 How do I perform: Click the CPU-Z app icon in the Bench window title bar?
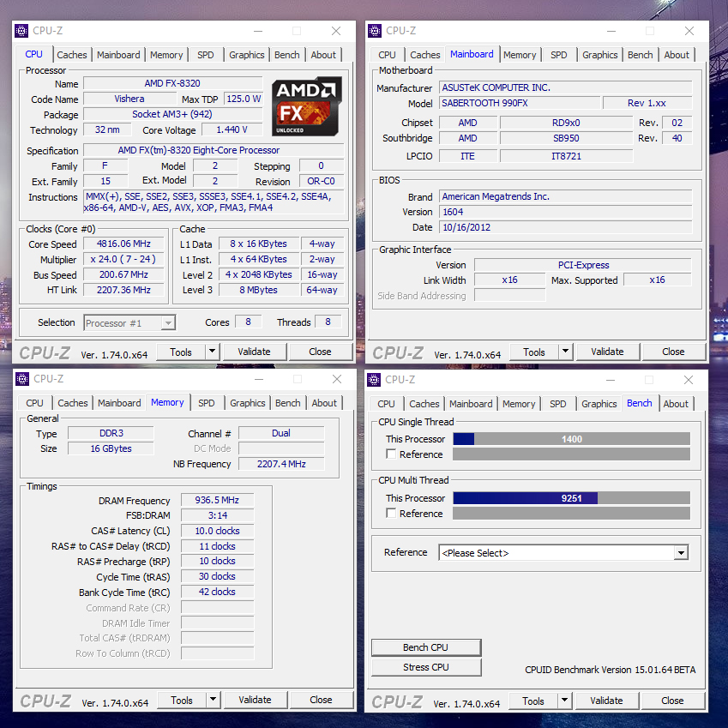click(374, 380)
